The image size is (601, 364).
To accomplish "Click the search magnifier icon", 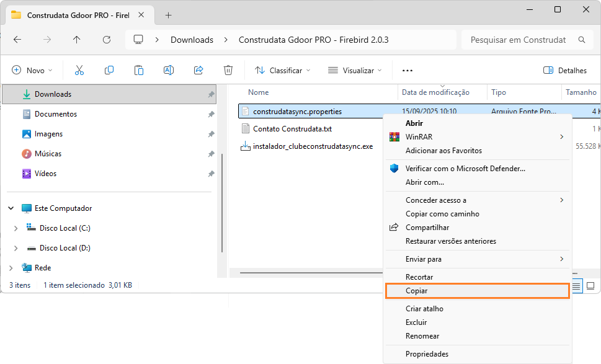I will (x=582, y=40).
